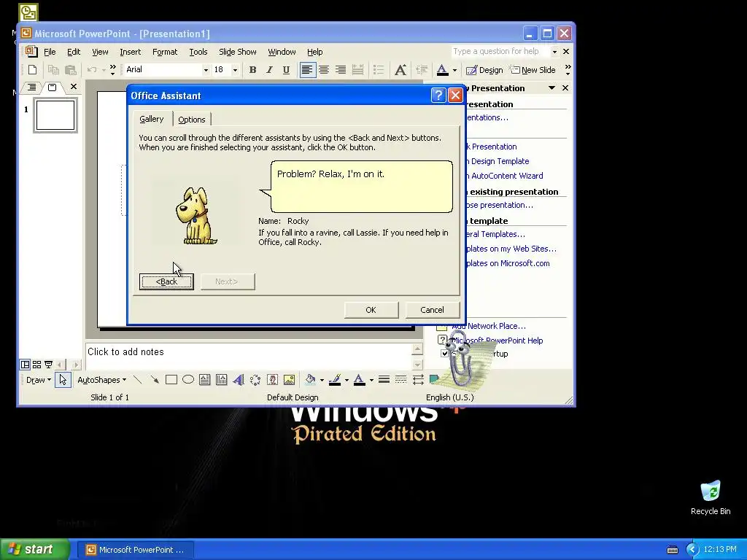Click the <Back button

(x=166, y=281)
